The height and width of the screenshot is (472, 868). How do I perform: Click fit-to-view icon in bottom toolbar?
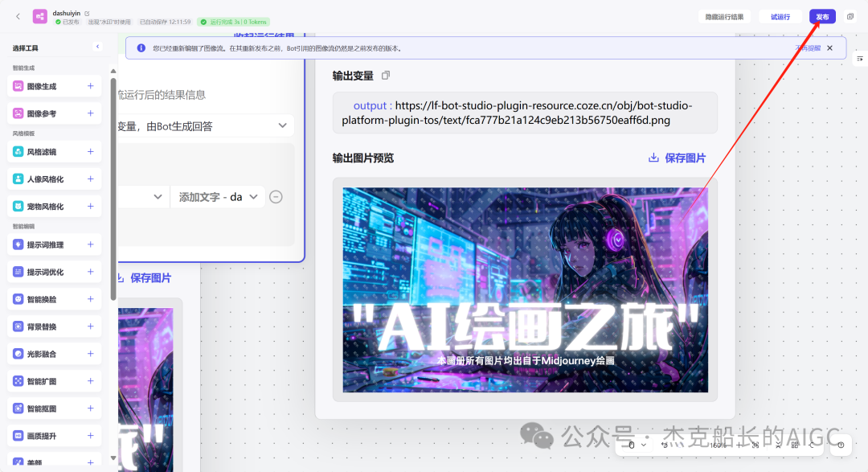pos(755,445)
